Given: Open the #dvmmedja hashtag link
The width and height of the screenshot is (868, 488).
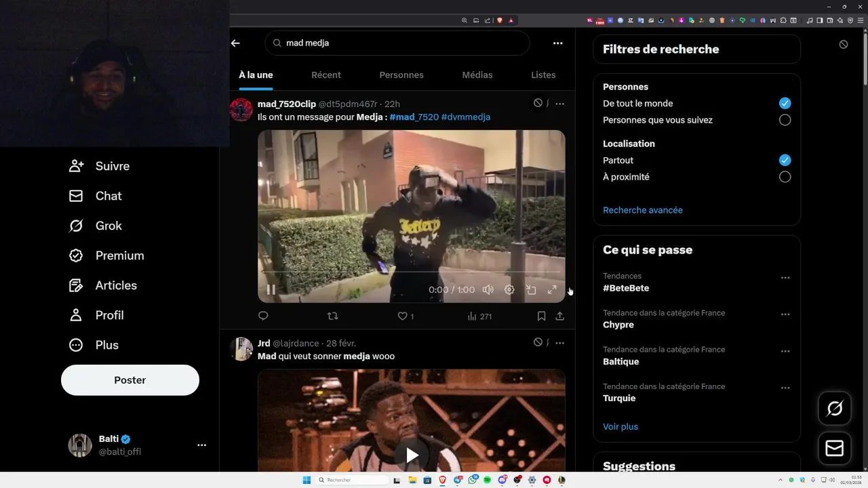Looking at the screenshot, I should [466, 117].
